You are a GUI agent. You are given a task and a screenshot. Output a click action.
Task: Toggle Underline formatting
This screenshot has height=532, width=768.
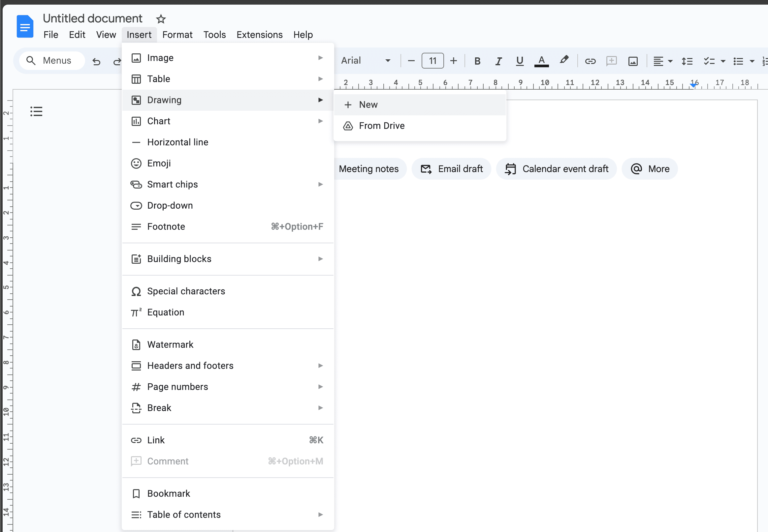point(520,61)
